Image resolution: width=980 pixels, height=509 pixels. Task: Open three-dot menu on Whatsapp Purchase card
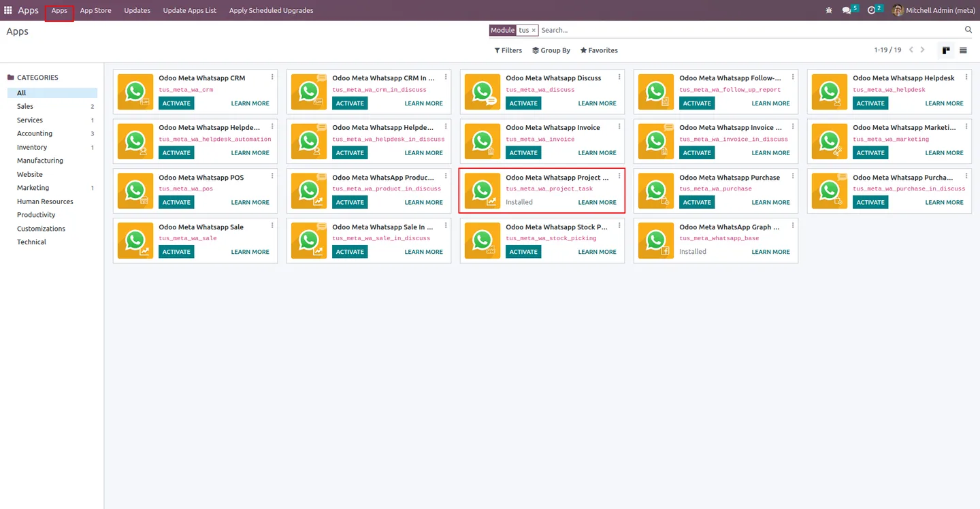(793, 176)
